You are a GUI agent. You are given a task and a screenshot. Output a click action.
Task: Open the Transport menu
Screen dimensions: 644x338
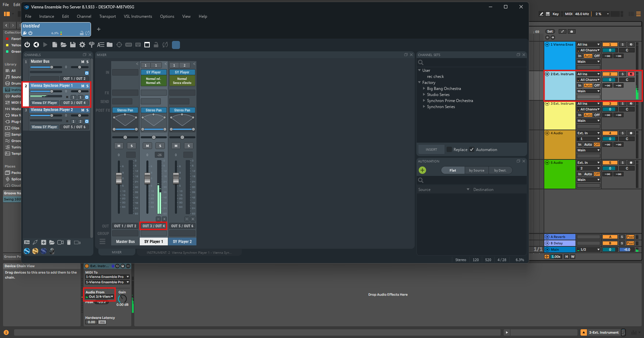[107, 16]
